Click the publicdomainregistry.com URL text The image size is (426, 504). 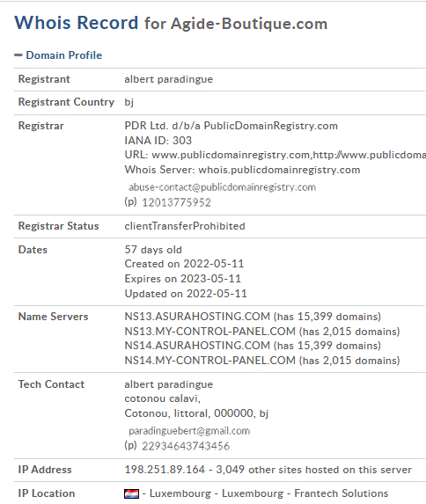point(231,155)
